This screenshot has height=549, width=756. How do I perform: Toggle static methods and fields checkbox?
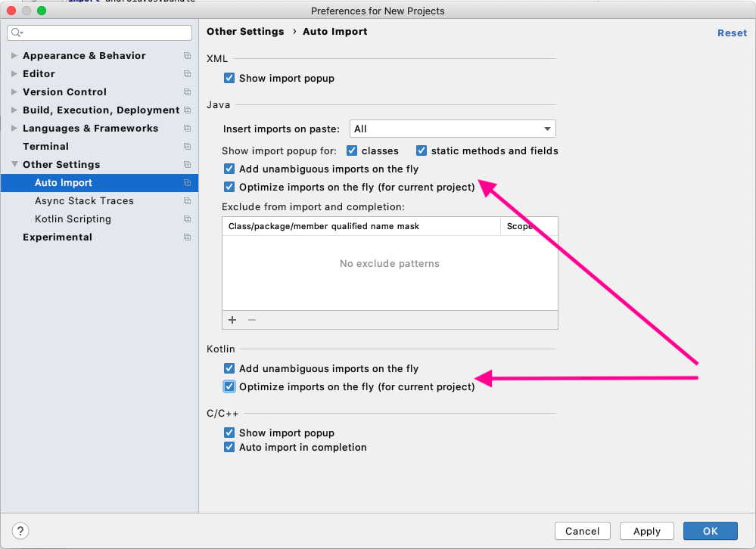(422, 150)
